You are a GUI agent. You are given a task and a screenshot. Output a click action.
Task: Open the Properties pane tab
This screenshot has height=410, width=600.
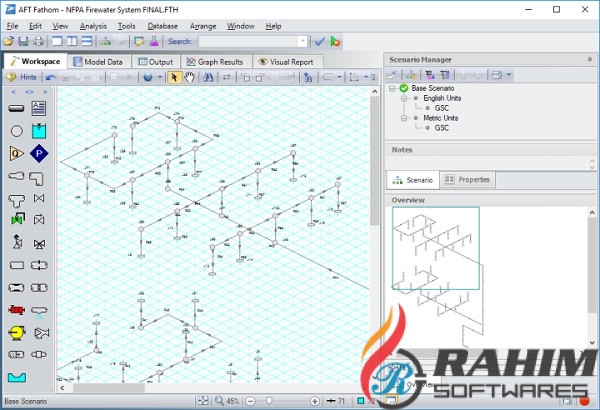[468, 180]
